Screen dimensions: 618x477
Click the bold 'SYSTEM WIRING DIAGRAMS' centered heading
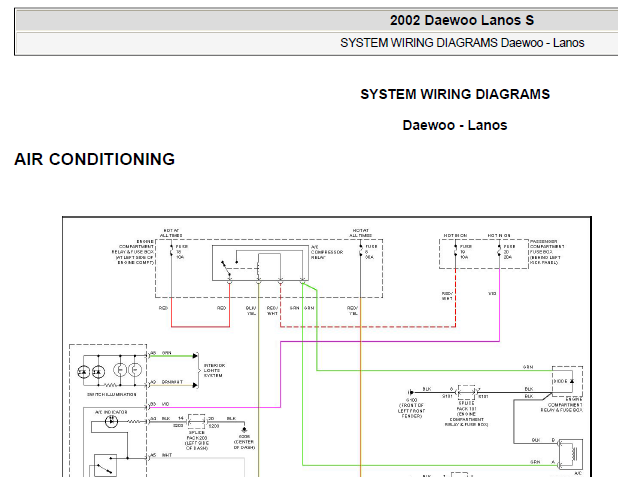pyautogui.click(x=455, y=94)
